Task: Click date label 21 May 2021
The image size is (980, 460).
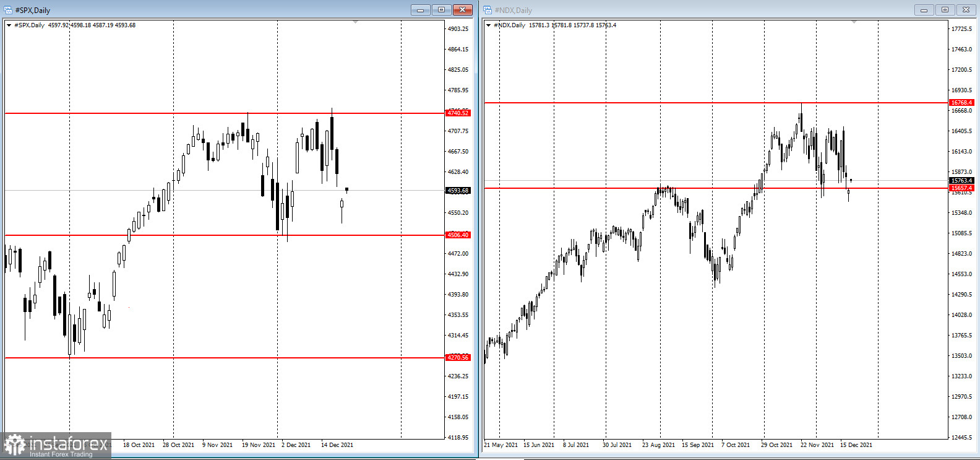Action: (x=501, y=445)
